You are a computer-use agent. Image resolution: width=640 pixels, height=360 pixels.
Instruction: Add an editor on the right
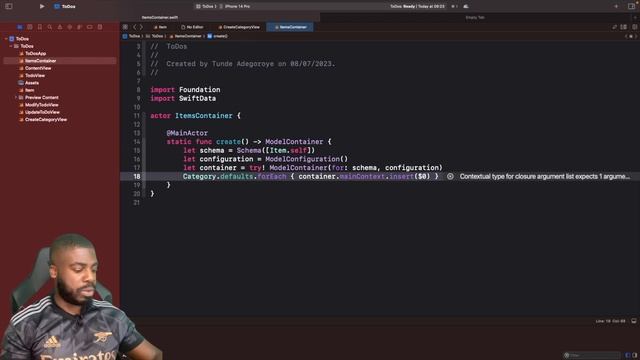634,27
